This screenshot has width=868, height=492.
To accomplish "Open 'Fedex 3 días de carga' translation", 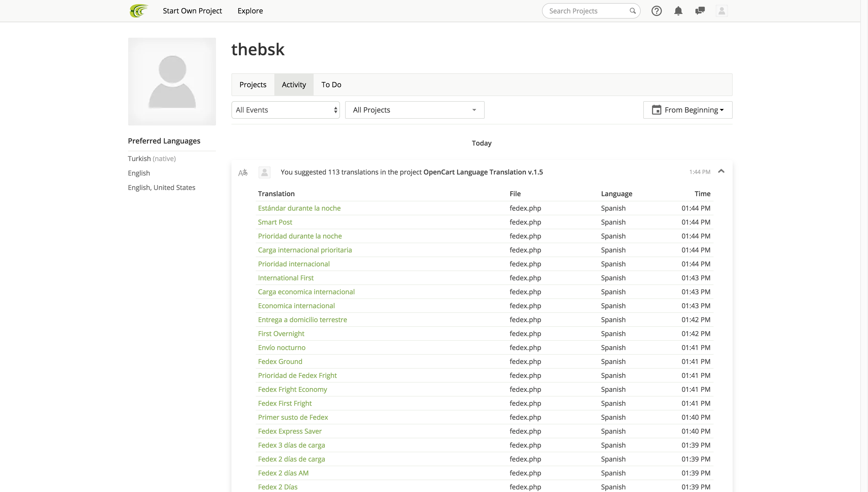I will pos(291,445).
